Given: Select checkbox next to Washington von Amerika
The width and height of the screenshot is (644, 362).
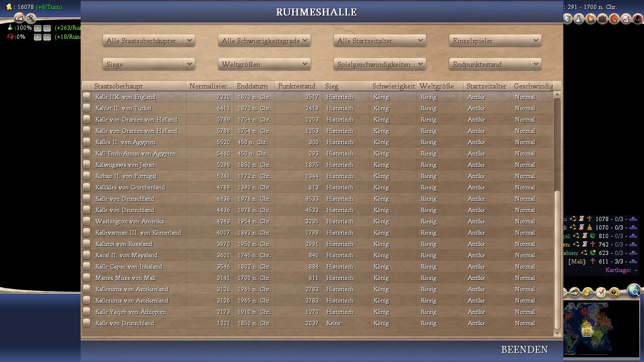Looking at the screenshot, I should click(87, 221).
